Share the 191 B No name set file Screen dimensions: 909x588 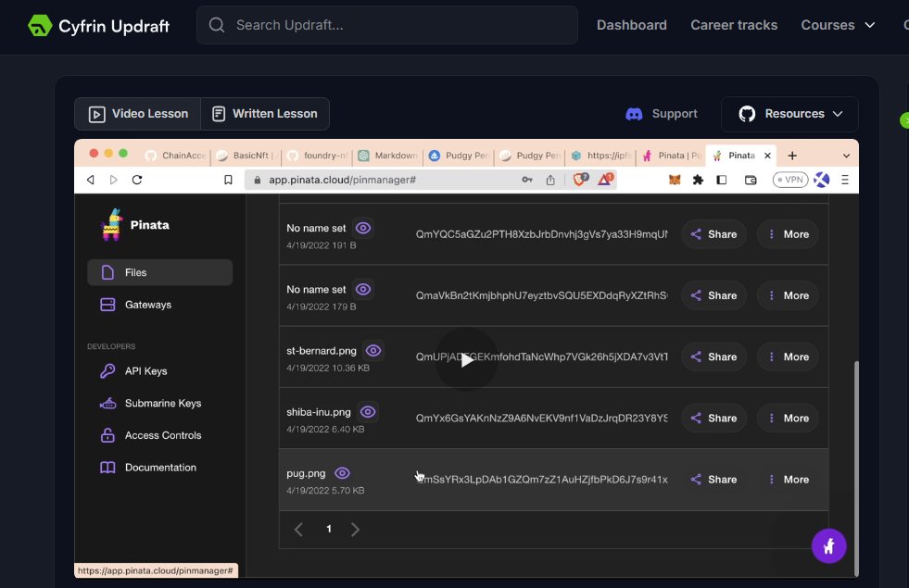(x=713, y=234)
